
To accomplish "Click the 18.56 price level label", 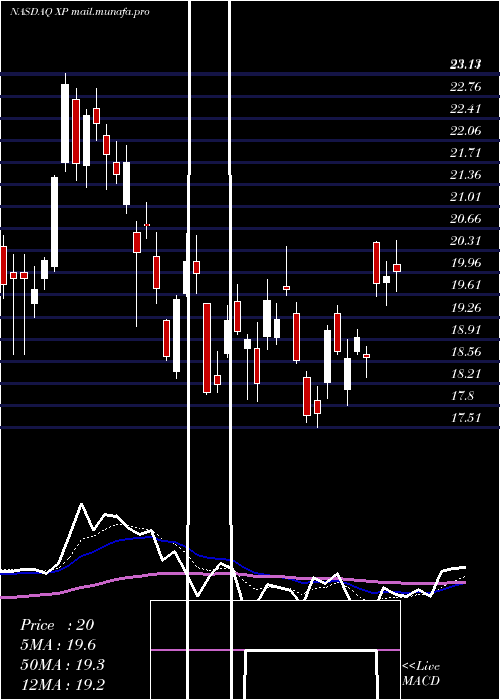I will click(465, 352).
